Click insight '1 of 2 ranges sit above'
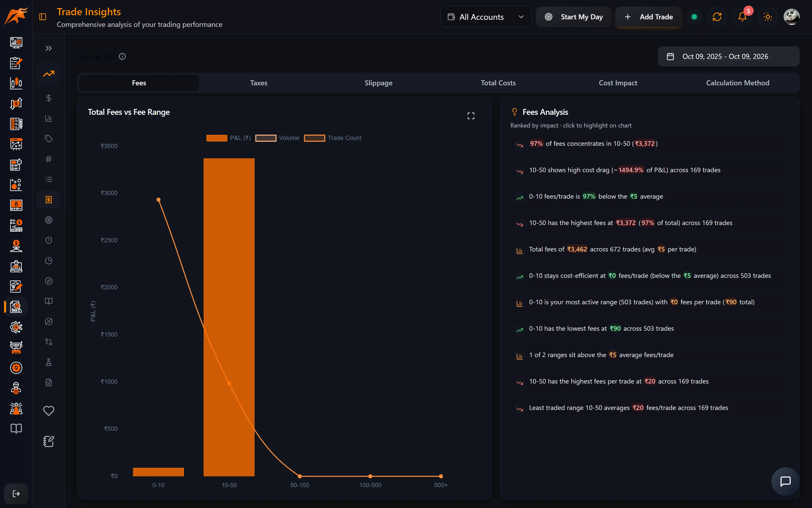This screenshot has height=508, width=812. click(650, 355)
